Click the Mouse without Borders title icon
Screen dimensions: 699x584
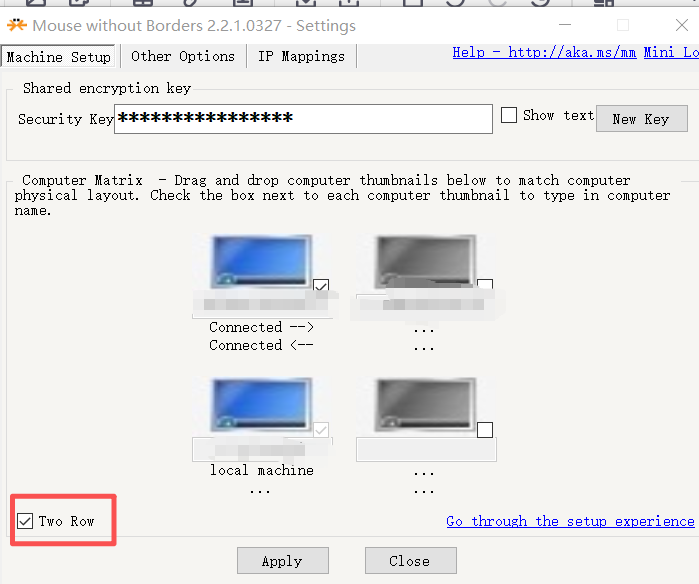17,25
